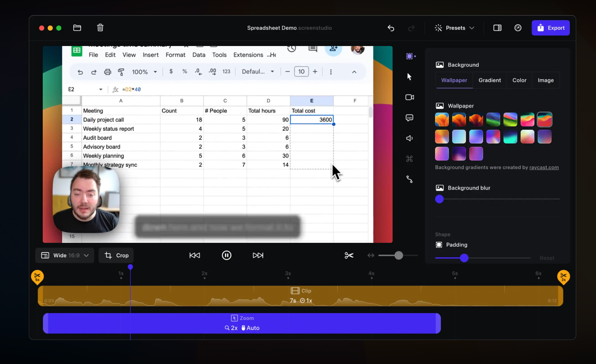Increase font size with plus button
The image size is (596, 364).
click(x=315, y=72)
